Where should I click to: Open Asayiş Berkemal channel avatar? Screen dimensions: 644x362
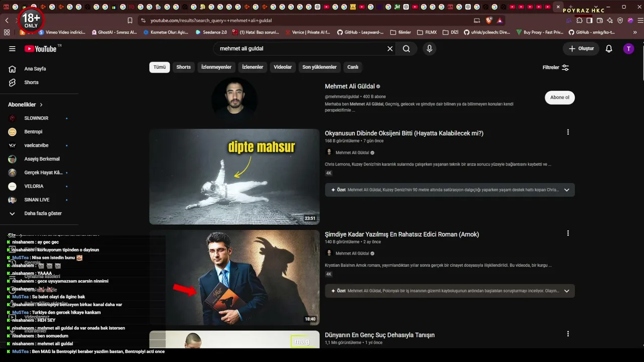tap(12, 159)
